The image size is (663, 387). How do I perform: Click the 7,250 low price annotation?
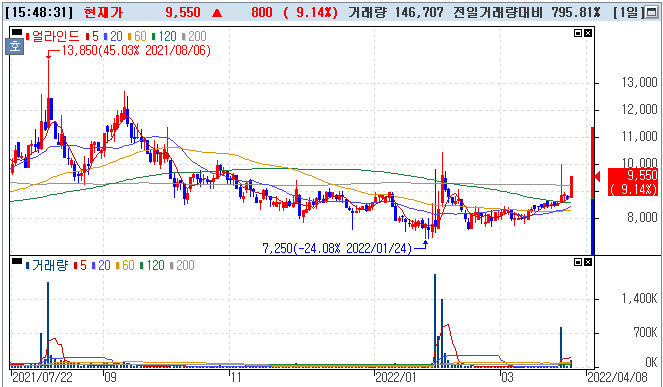[x=337, y=248]
